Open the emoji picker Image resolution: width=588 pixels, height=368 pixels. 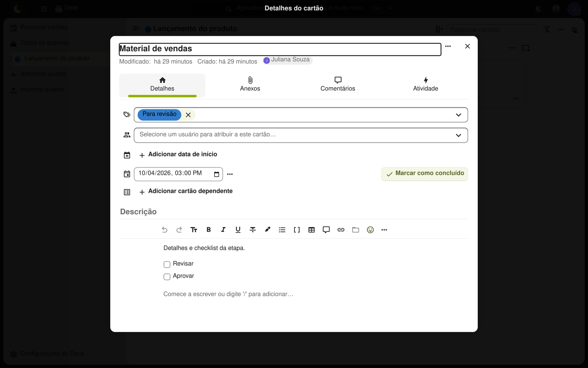[370, 230]
